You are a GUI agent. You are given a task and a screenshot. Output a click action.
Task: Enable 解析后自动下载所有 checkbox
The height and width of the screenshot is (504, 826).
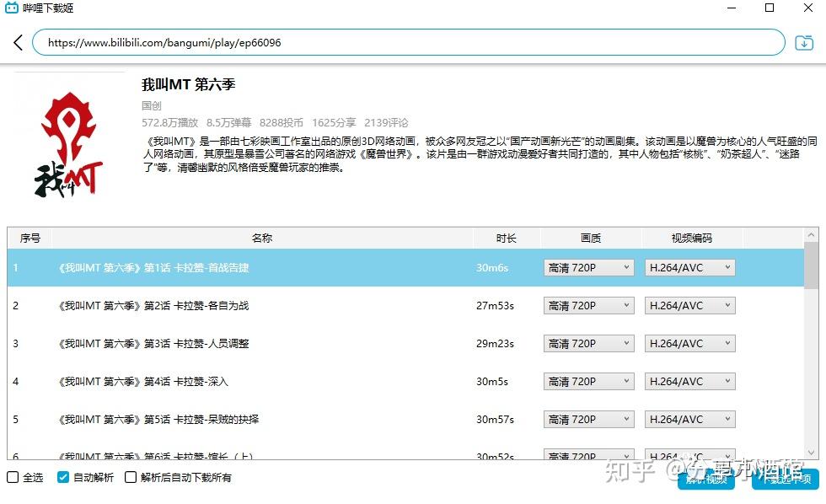130,477
